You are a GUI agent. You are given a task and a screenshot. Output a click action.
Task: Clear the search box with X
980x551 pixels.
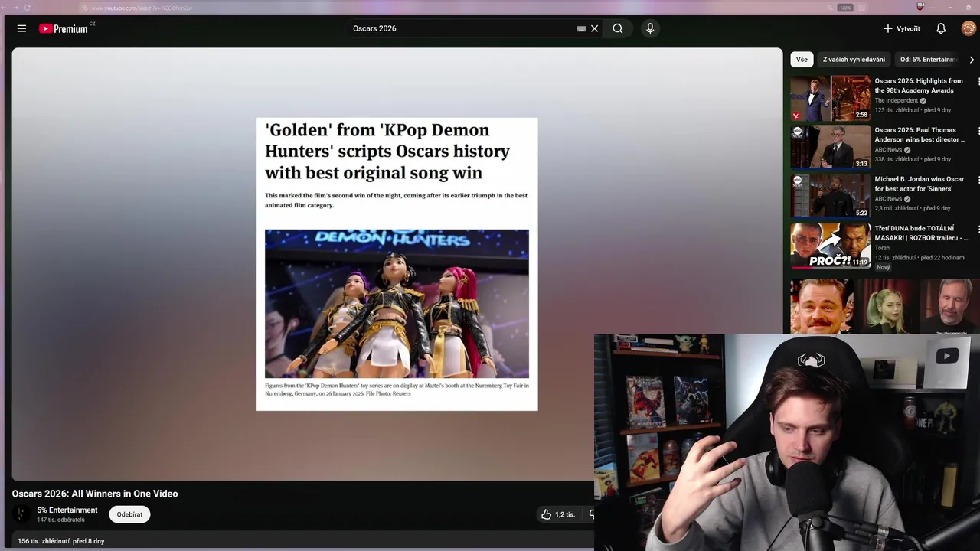594,28
